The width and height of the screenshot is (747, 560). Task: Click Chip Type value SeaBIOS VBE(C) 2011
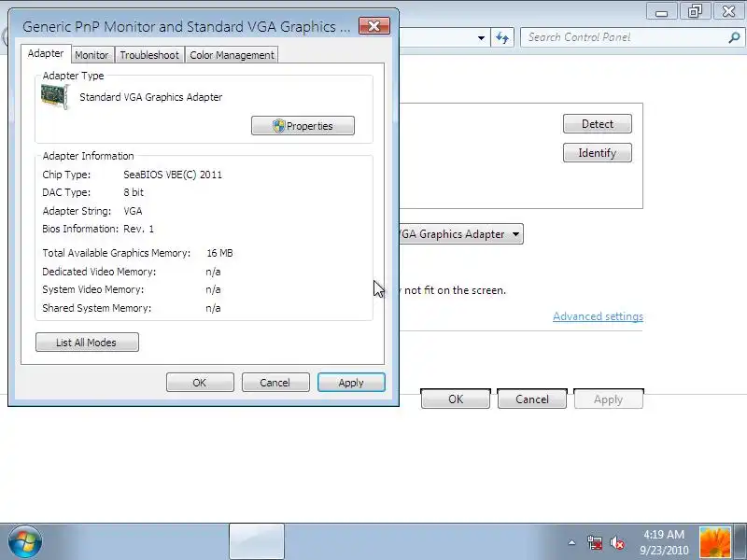(x=173, y=175)
